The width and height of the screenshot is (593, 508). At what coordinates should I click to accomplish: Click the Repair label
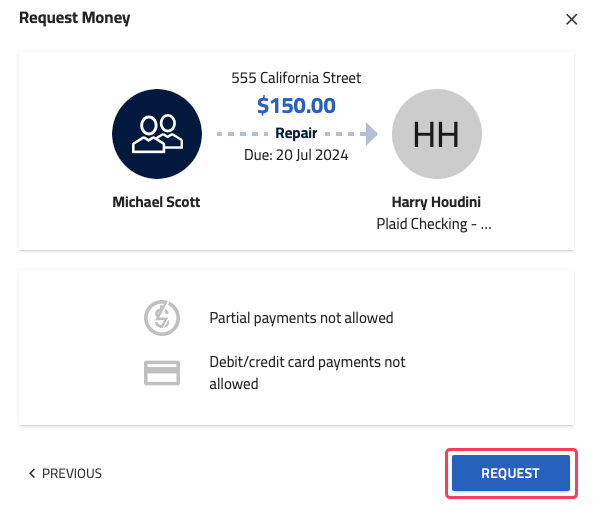pyautogui.click(x=296, y=133)
